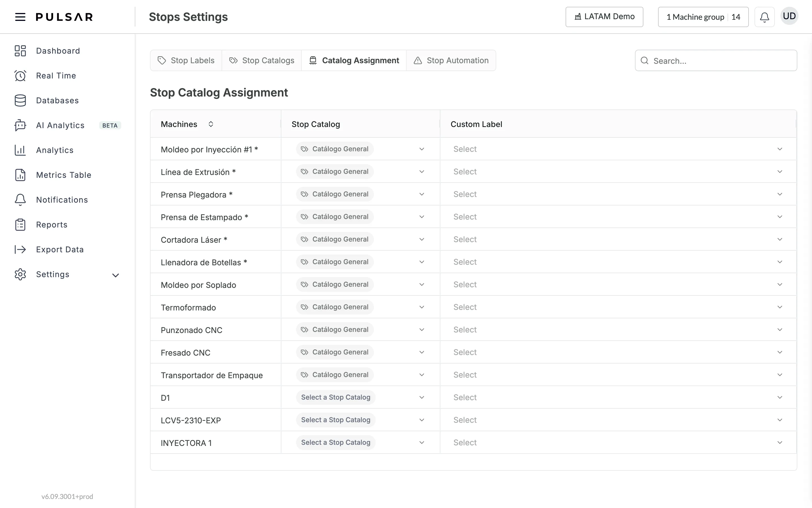The height and width of the screenshot is (508, 812).
Task: Open Reports from the sidebar
Action: tap(52, 225)
